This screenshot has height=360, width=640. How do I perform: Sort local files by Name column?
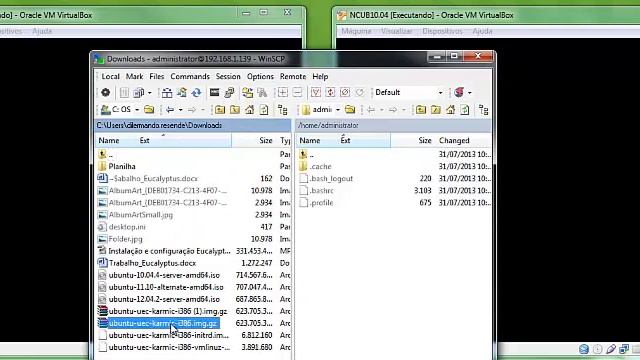[164, 140]
